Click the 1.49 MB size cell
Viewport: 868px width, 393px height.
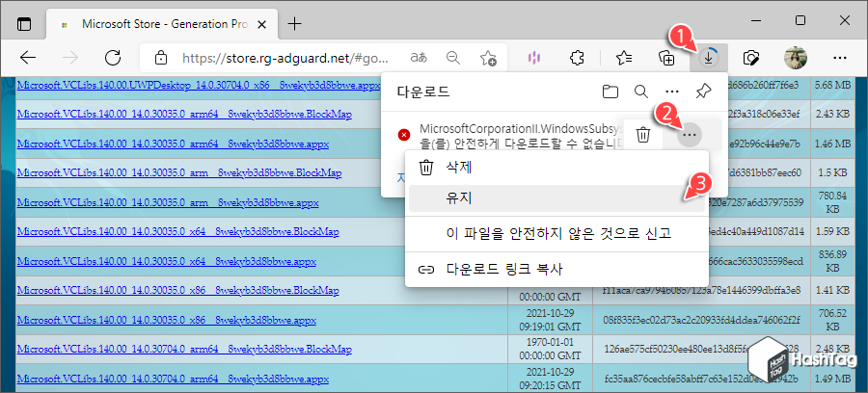point(832,380)
